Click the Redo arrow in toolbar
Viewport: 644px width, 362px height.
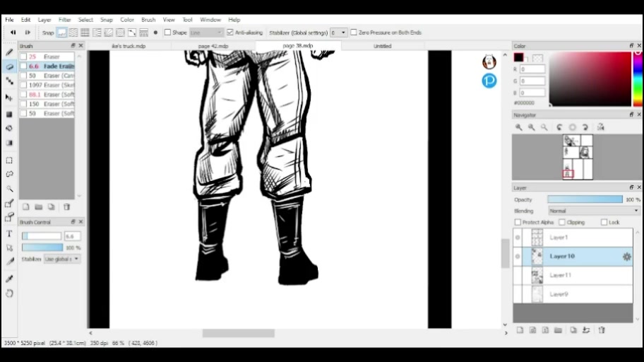point(28,33)
